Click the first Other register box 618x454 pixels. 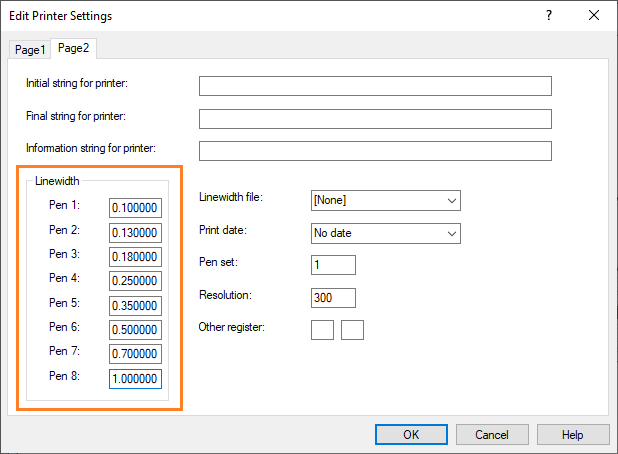322,329
